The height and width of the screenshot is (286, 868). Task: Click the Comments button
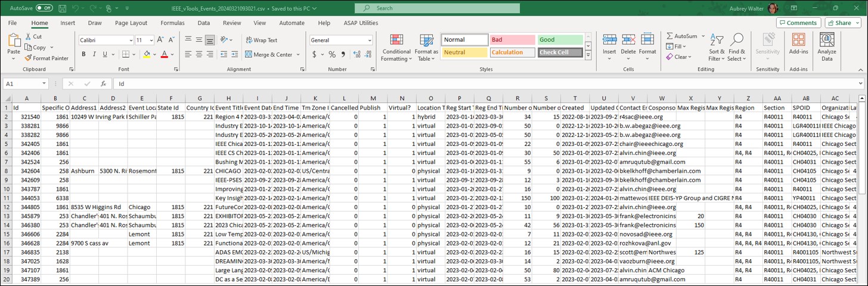pyautogui.click(x=798, y=23)
